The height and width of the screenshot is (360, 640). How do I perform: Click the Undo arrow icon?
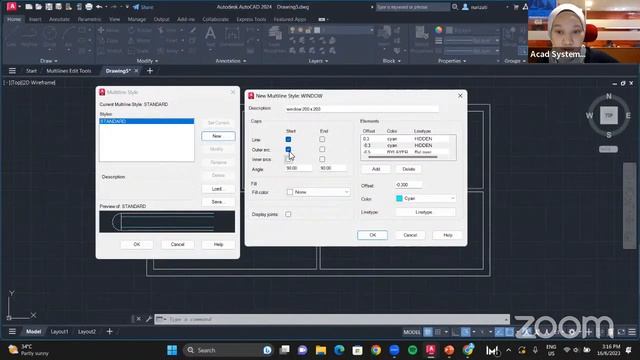[99, 7]
